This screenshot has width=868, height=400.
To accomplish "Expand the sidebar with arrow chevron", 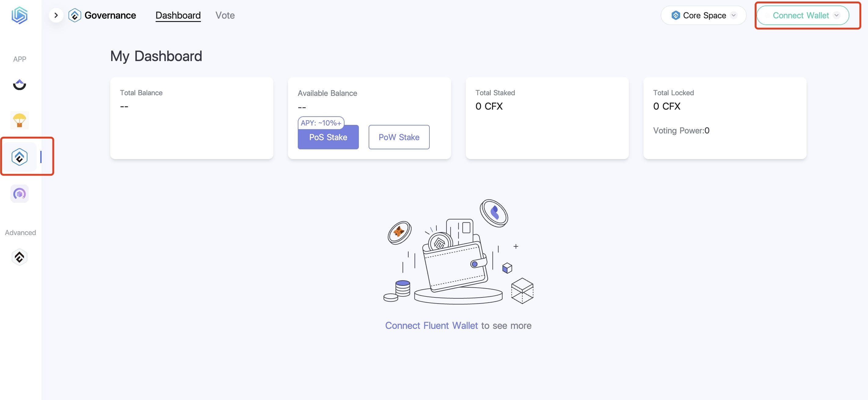I will click(x=56, y=16).
